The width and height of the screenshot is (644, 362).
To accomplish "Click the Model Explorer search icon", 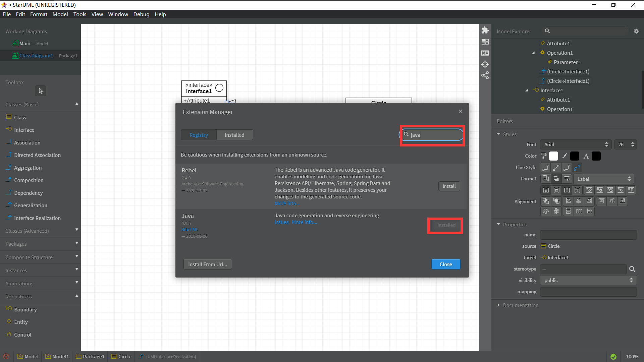I will [548, 31].
